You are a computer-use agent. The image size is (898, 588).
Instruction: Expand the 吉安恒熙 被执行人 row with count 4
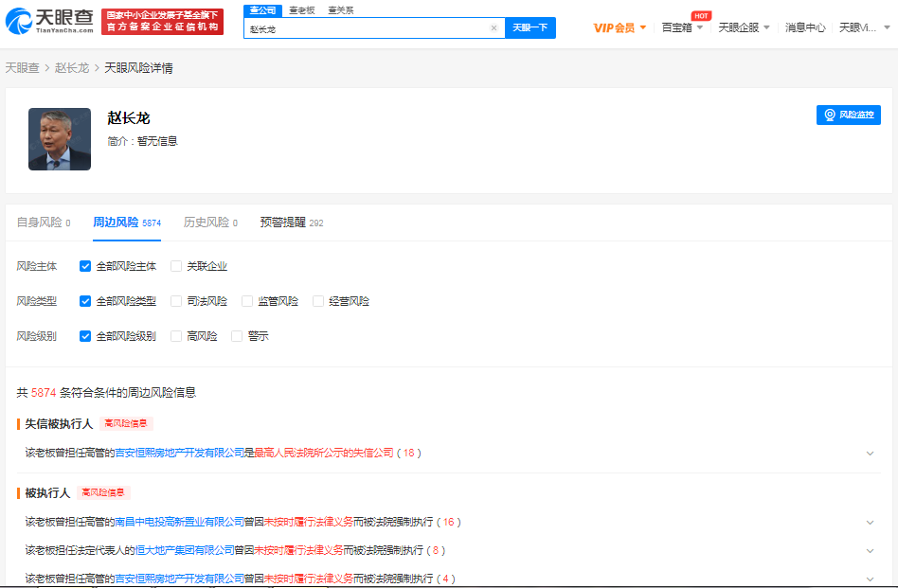coord(870,579)
